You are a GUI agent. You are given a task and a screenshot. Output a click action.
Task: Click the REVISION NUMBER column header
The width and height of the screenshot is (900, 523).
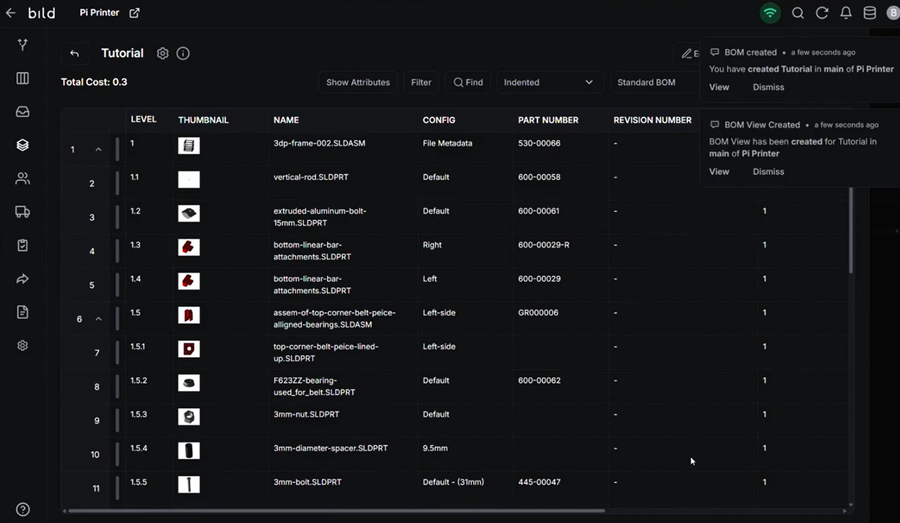(x=652, y=120)
